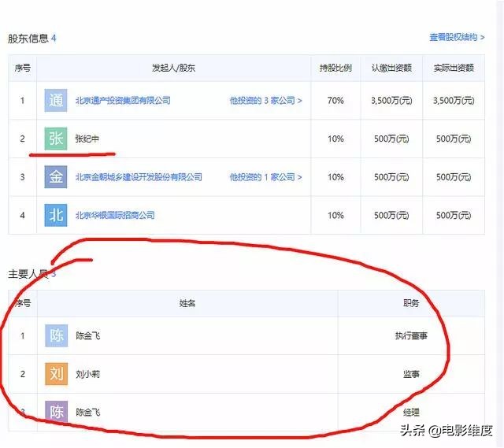Open 北京通产投资集团有限公司 shareholder link
The height and width of the screenshot is (448, 504).
click(123, 101)
